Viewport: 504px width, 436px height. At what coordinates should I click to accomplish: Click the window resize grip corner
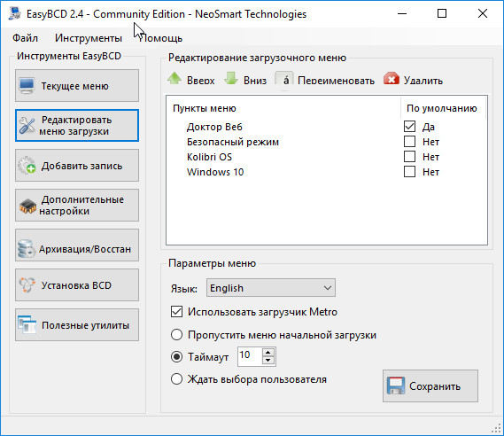click(496, 429)
